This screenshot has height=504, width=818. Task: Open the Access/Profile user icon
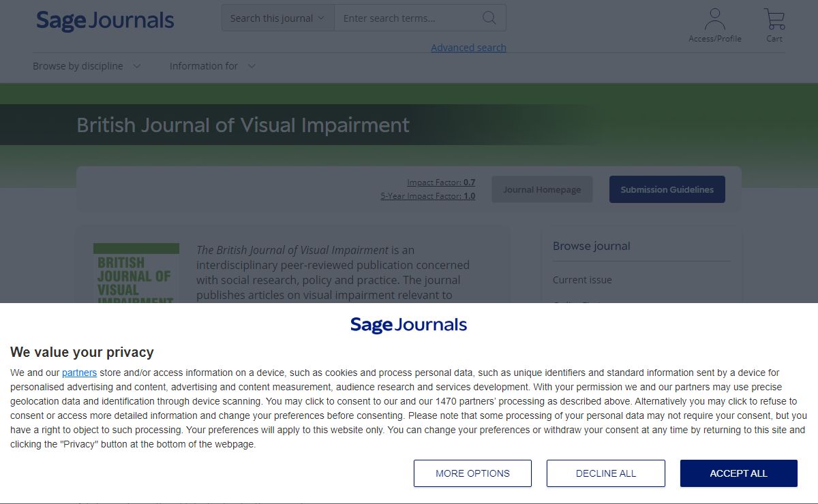pyautogui.click(x=714, y=26)
